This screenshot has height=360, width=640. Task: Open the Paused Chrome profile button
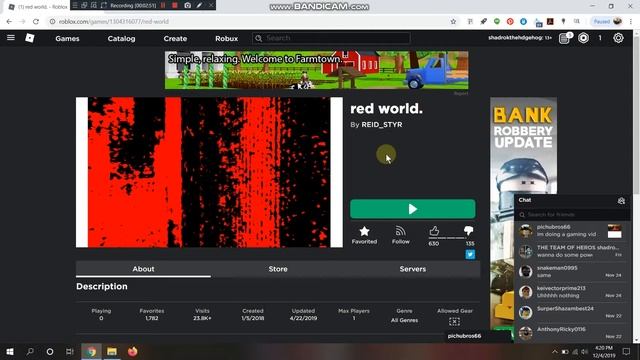coord(607,21)
